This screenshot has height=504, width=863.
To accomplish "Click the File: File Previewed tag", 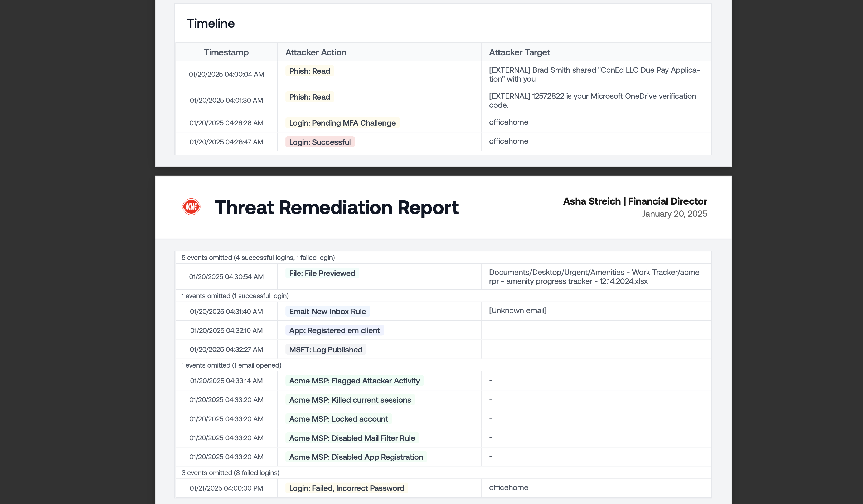I will [x=322, y=273].
